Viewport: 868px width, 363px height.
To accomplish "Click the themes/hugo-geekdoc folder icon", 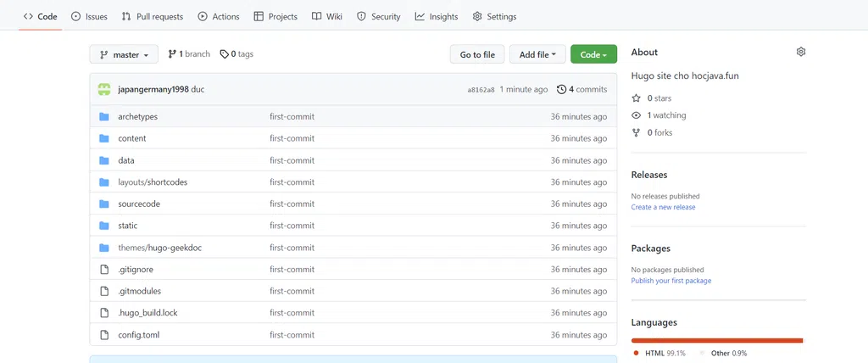I will click(104, 248).
